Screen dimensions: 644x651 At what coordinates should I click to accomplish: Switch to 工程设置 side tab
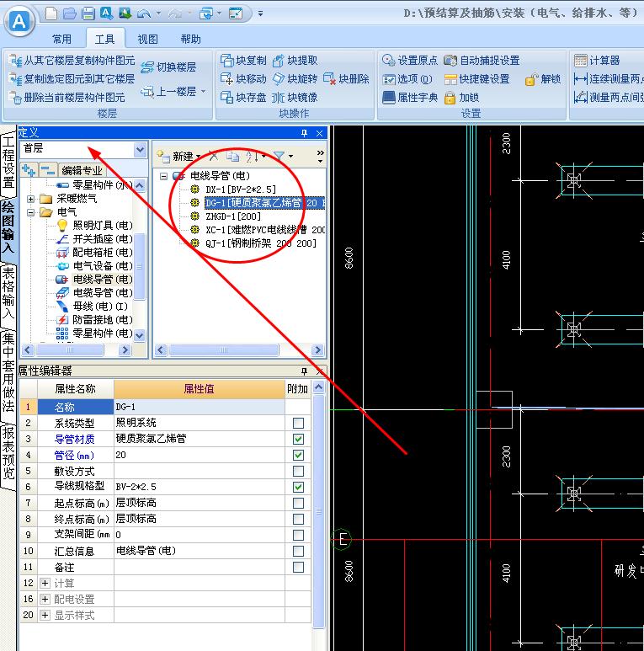(8, 162)
